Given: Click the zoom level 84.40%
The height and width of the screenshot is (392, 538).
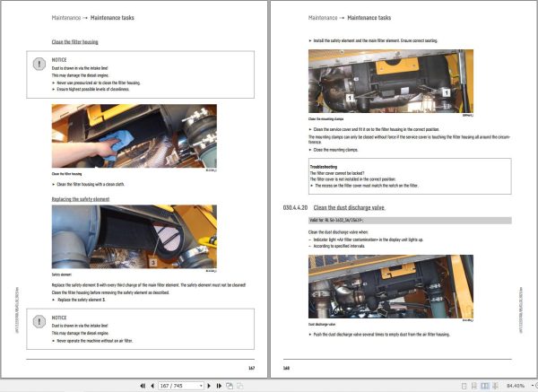Looking at the screenshot, I should pos(516,386).
